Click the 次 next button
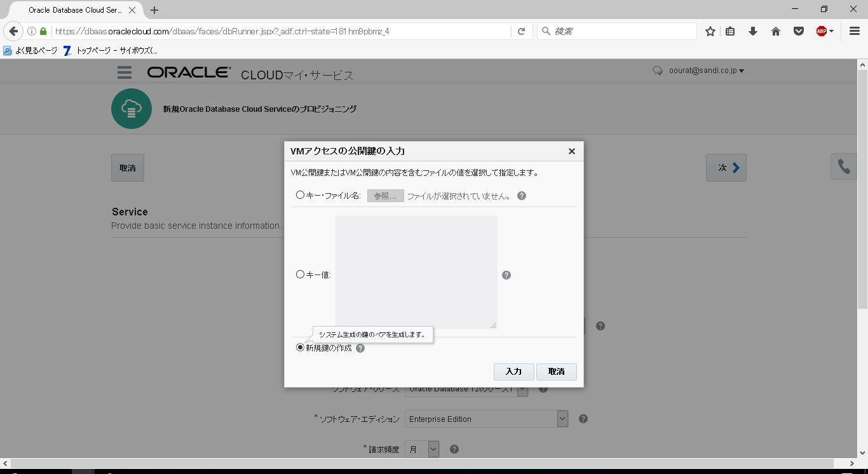Image resolution: width=868 pixels, height=474 pixels. tap(726, 168)
